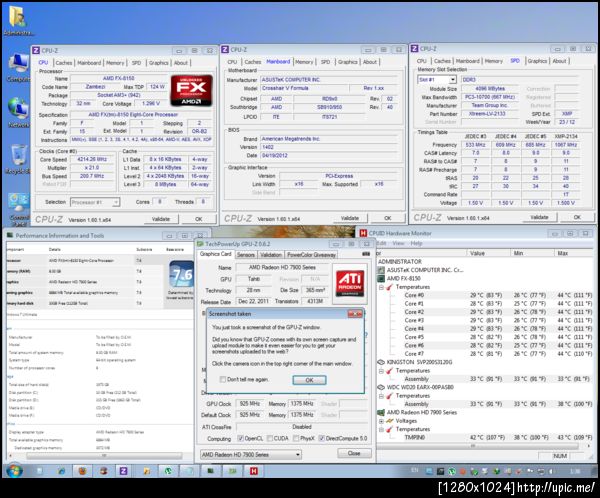The image size is (600, 498).
Task: Click the volume speaker tray icon
Action: tap(551, 471)
